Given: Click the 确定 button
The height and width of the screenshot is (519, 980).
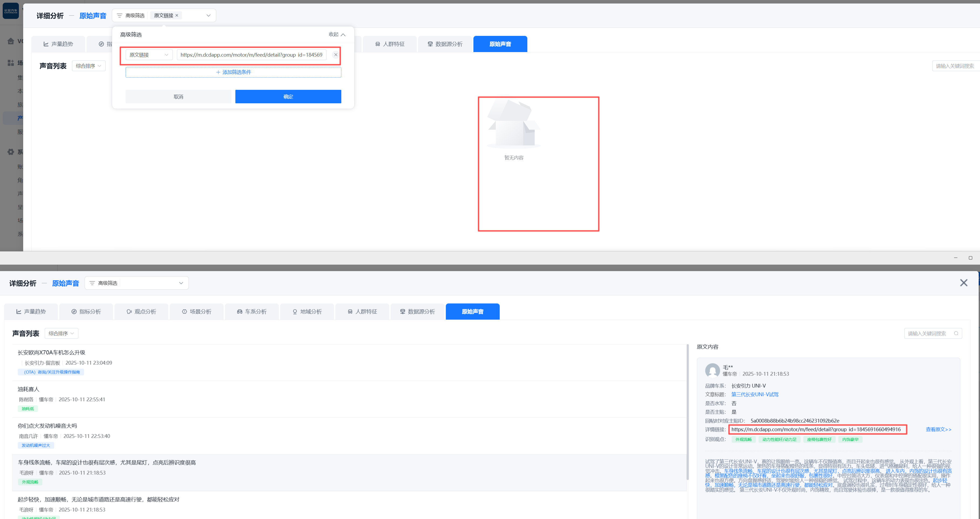Looking at the screenshot, I should 288,97.
